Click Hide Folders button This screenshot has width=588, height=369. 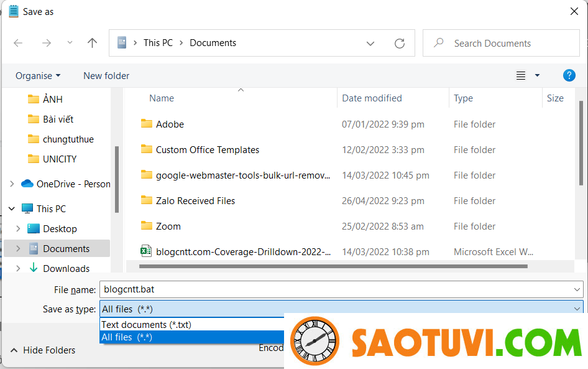[x=43, y=350]
